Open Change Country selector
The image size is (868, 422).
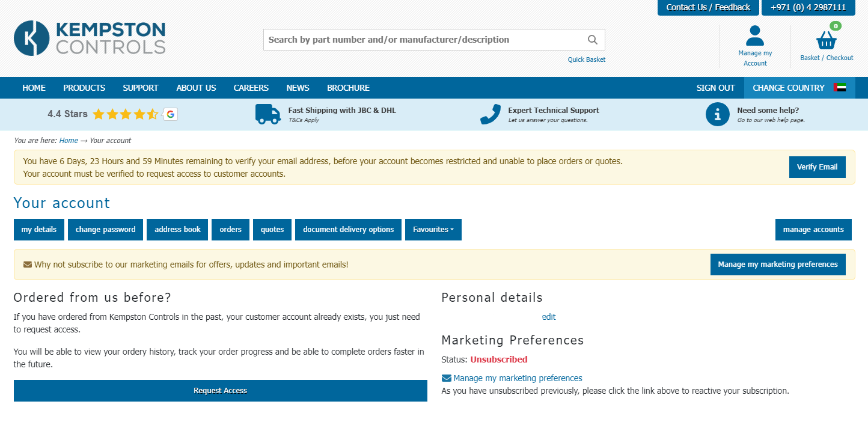coord(799,88)
